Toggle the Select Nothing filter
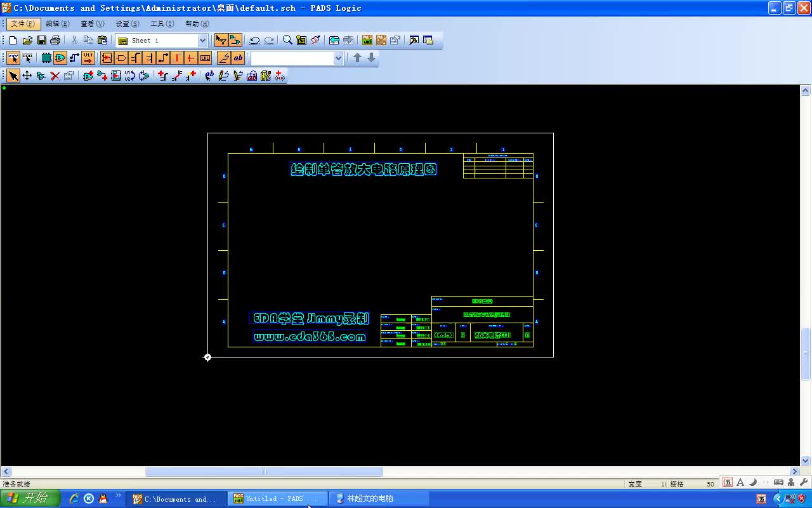The height and width of the screenshot is (508, 812). tap(27, 58)
